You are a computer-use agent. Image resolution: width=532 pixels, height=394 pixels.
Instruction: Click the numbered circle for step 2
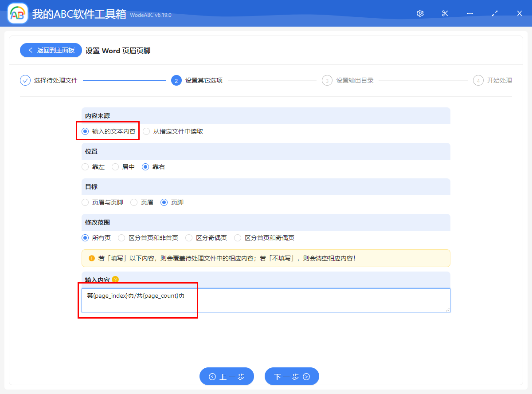point(176,80)
